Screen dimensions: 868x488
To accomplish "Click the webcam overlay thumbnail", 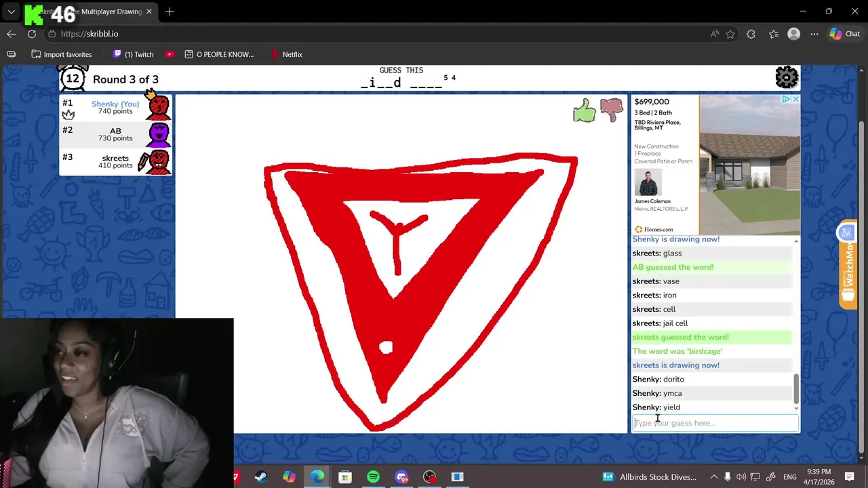I will (117, 403).
